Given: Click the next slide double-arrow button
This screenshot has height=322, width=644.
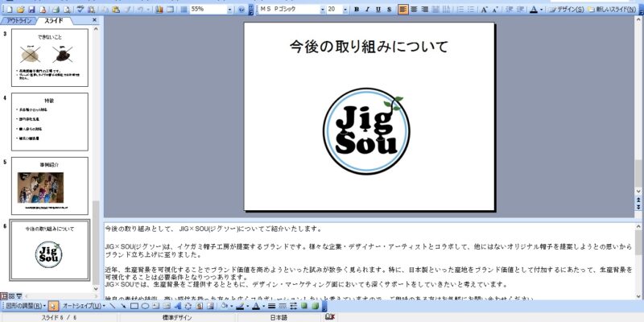Looking at the screenshot, I should [x=638, y=208].
